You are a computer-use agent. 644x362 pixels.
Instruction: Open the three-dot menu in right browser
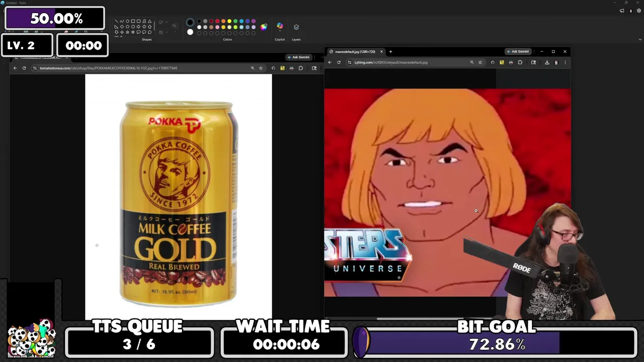pyautogui.click(x=565, y=62)
